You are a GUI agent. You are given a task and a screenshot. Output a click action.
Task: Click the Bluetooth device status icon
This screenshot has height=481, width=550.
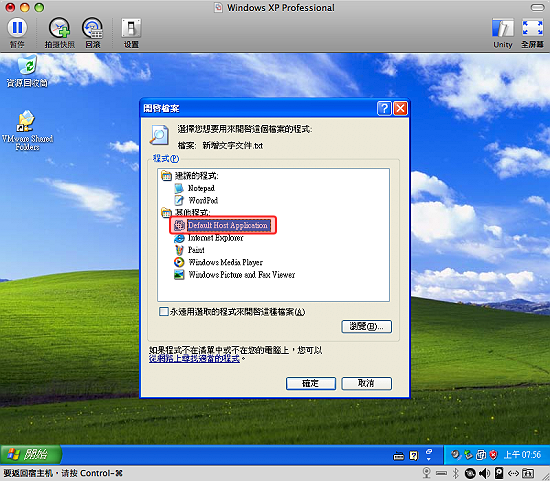click(455, 473)
